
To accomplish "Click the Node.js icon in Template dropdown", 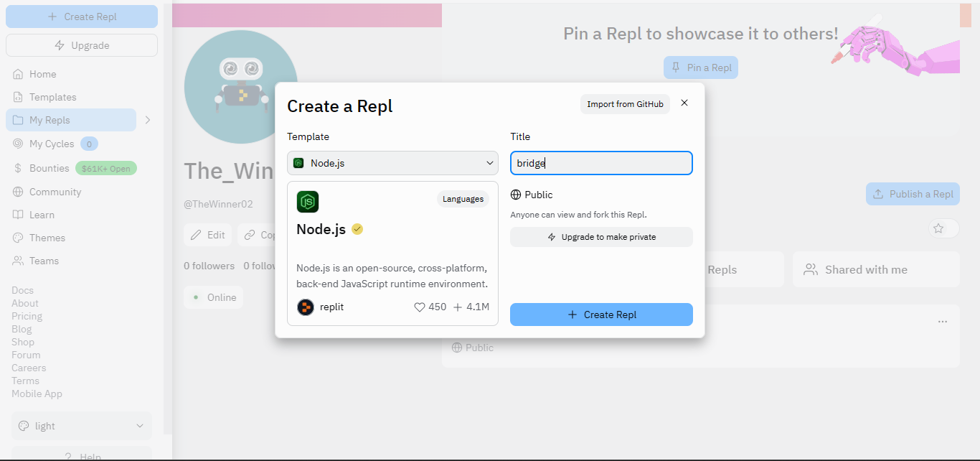I will [298, 163].
